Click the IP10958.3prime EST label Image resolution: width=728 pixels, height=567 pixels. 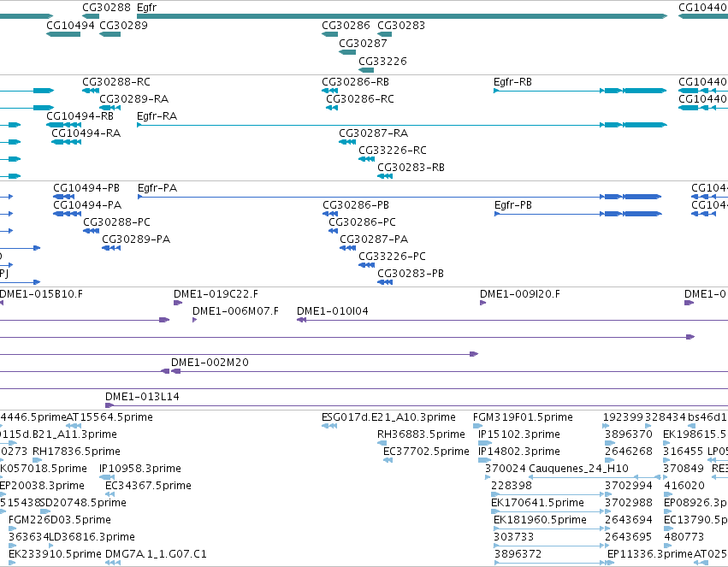pyautogui.click(x=140, y=469)
